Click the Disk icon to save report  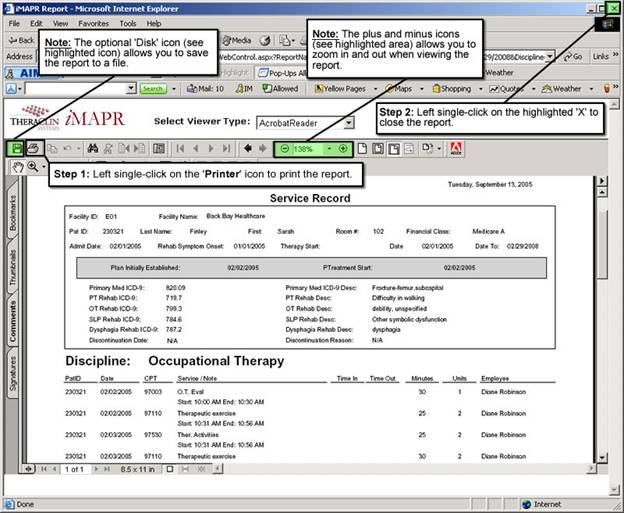coord(16,148)
